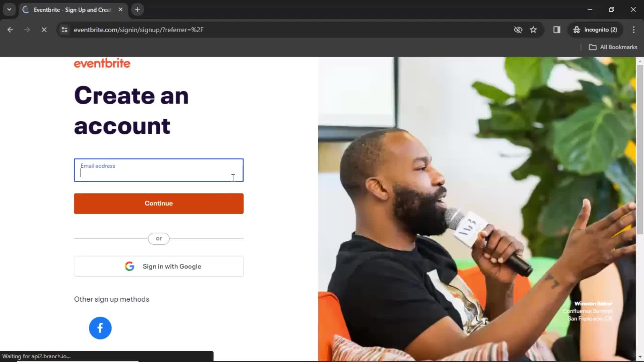Viewport: 644px width, 362px height.
Task: Open new tab with plus icon
Action: [x=138, y=10]
